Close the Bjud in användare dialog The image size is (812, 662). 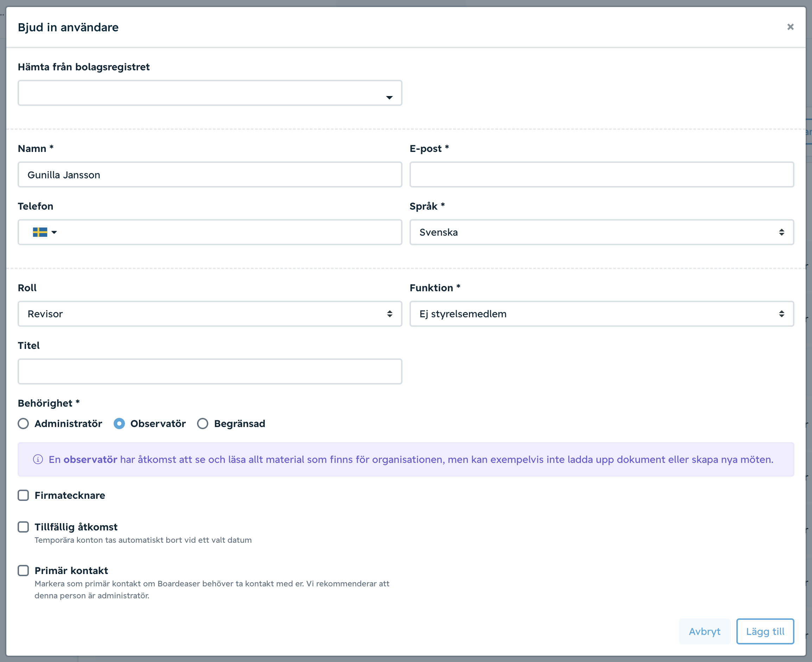pos(790,27)
